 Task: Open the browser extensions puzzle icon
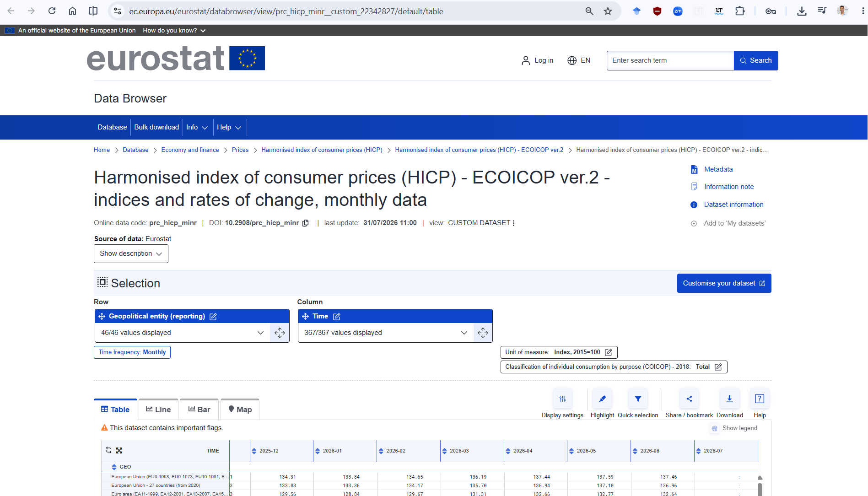tap(740, 11)
